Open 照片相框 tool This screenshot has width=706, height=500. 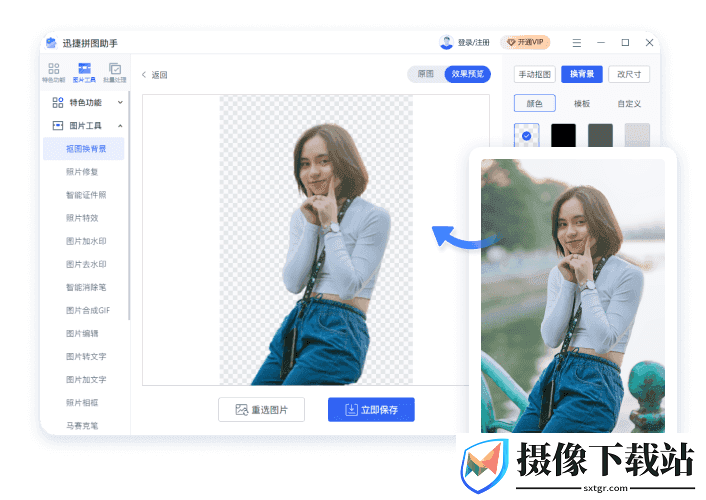point(82,402)
